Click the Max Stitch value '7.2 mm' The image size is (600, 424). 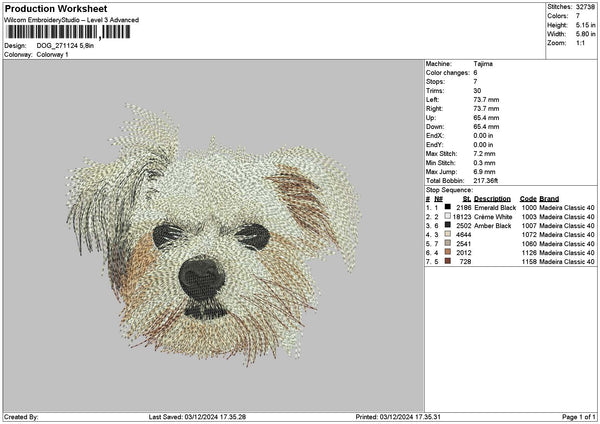(x=484, y=154)
